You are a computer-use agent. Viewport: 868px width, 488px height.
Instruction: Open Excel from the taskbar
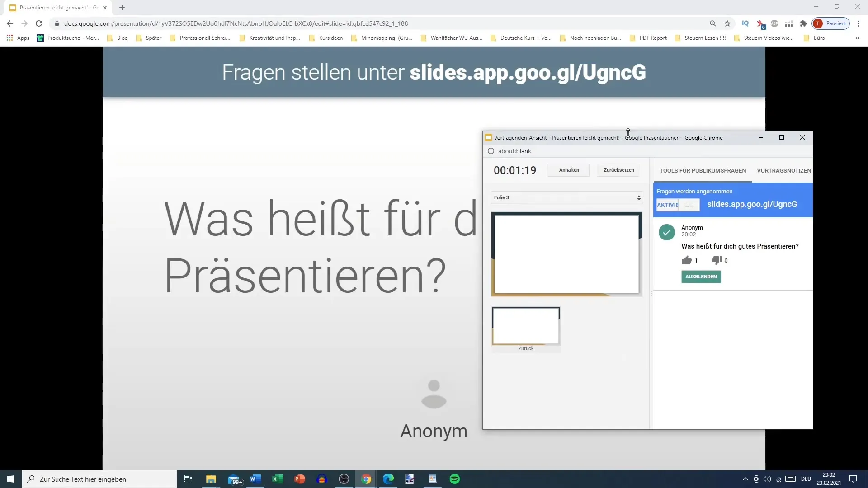tap(278, 479)
